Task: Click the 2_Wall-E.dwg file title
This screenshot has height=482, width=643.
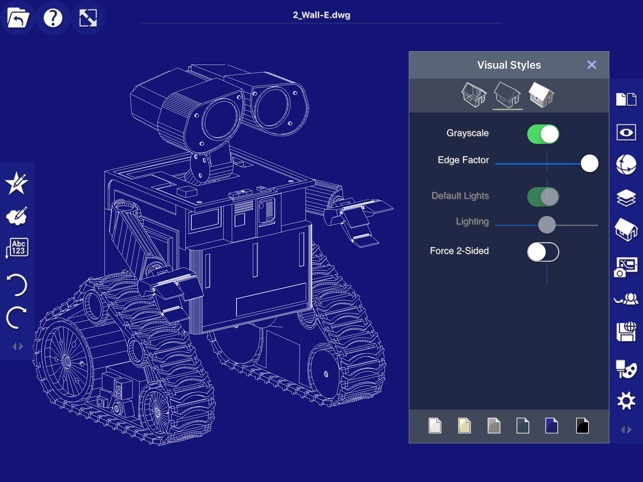Action: [322, 15]
